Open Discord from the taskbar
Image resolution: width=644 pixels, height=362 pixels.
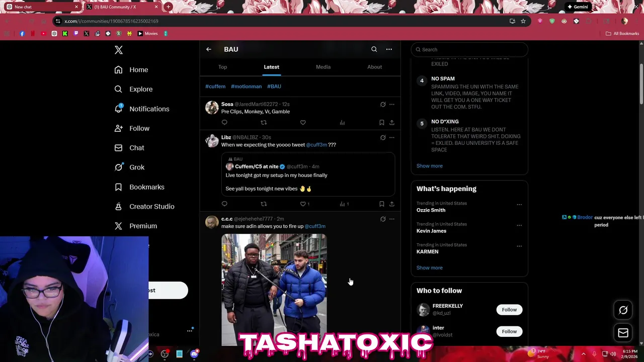(194, 354)
